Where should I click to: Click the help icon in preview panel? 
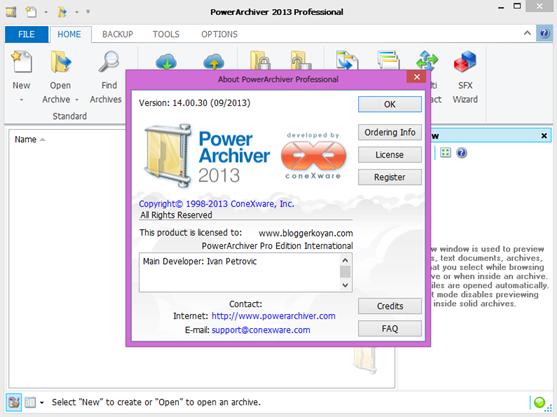461,153
